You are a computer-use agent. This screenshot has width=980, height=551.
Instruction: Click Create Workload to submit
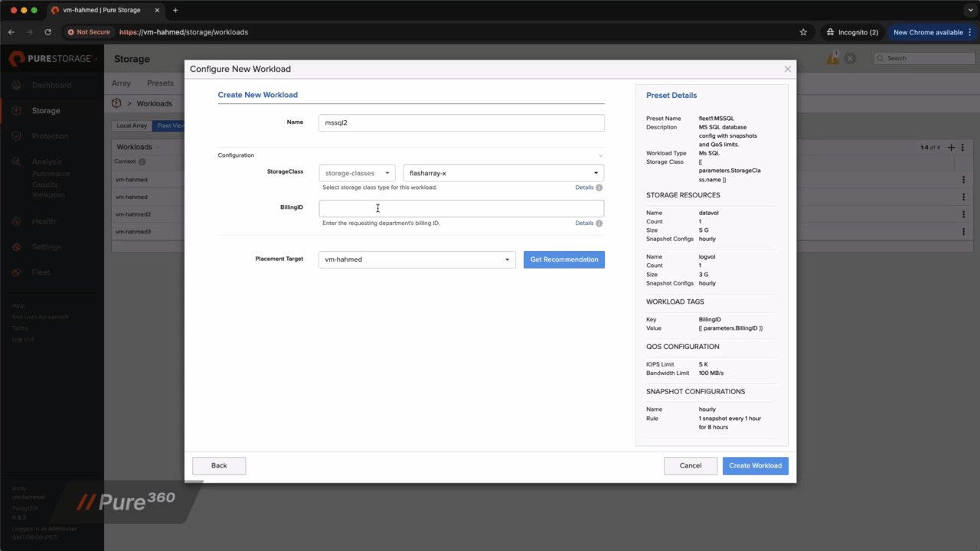pos(755,465)
